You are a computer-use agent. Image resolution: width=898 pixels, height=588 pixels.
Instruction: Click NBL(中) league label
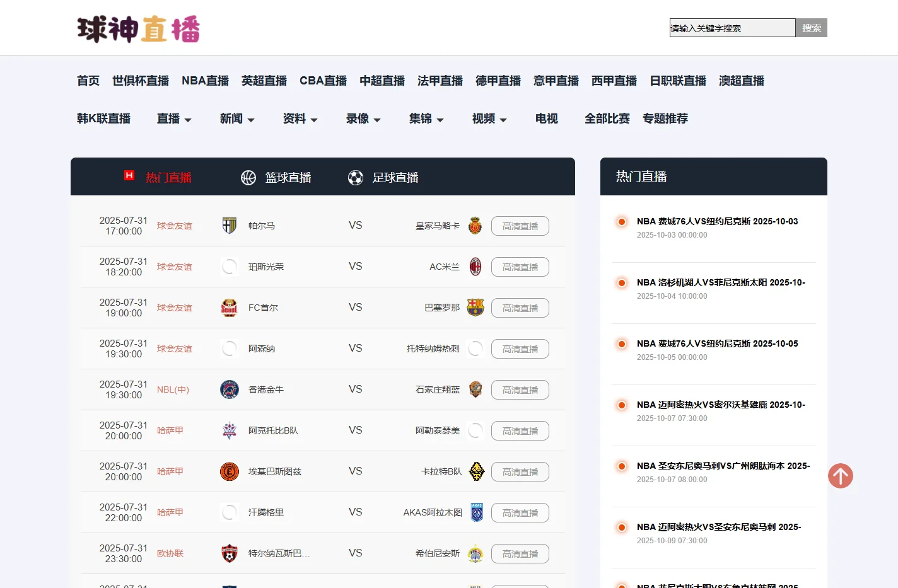[x=173, y=389]
